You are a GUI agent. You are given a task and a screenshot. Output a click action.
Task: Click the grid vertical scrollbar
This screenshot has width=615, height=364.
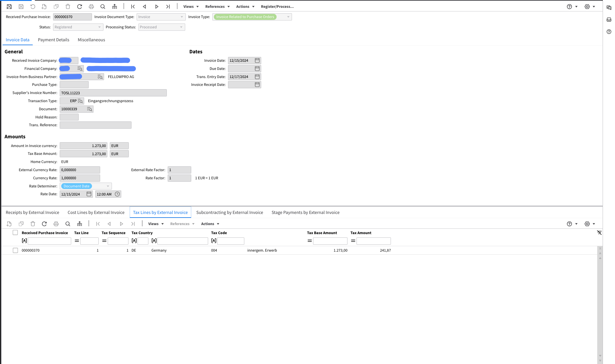pyautogui.click(x=600, y=304)
